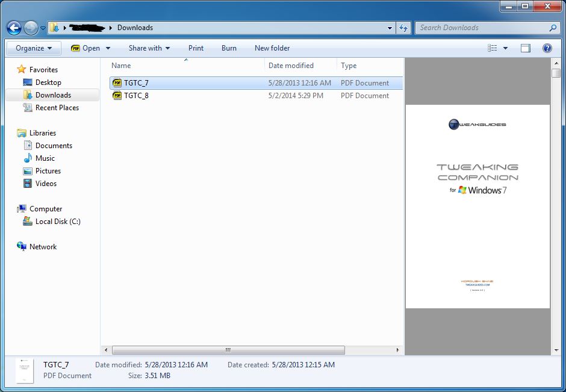The image size is (566, 392).
Task: Click the PDF icon of TGTC_7
Action: [x=117, y=82]
